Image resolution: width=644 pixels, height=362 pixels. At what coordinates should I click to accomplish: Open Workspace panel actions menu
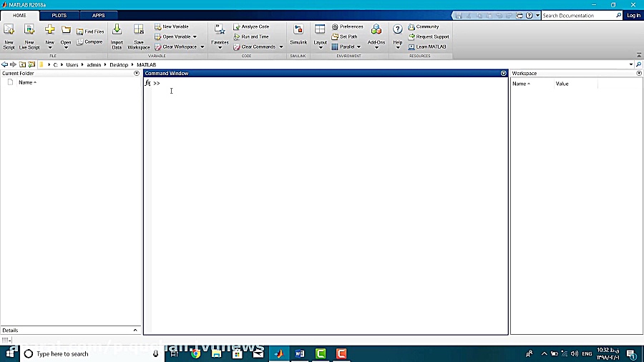[x=639, y=74]
